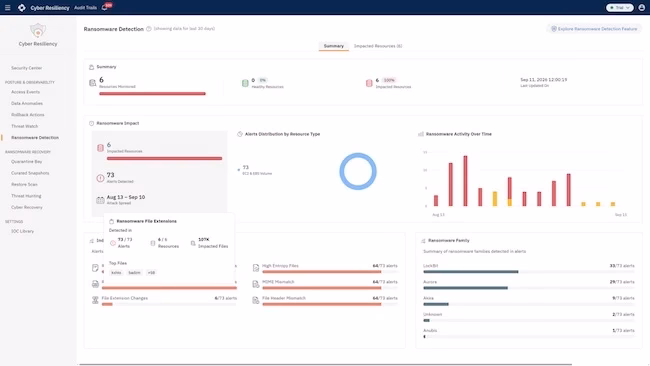The height and width of the screenshot is (366, 650).
Task: Click the Impacted Files icon in popup
Action: 193,243
